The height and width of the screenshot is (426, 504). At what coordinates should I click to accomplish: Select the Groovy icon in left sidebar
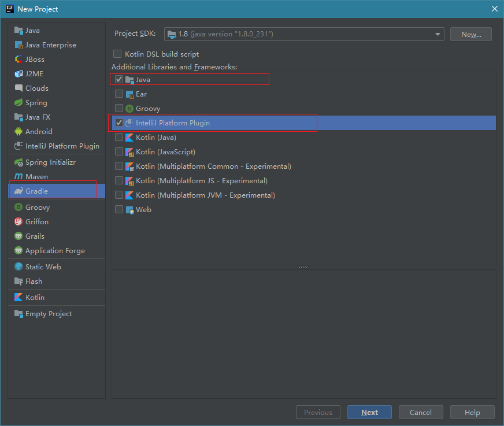(18, 207)
